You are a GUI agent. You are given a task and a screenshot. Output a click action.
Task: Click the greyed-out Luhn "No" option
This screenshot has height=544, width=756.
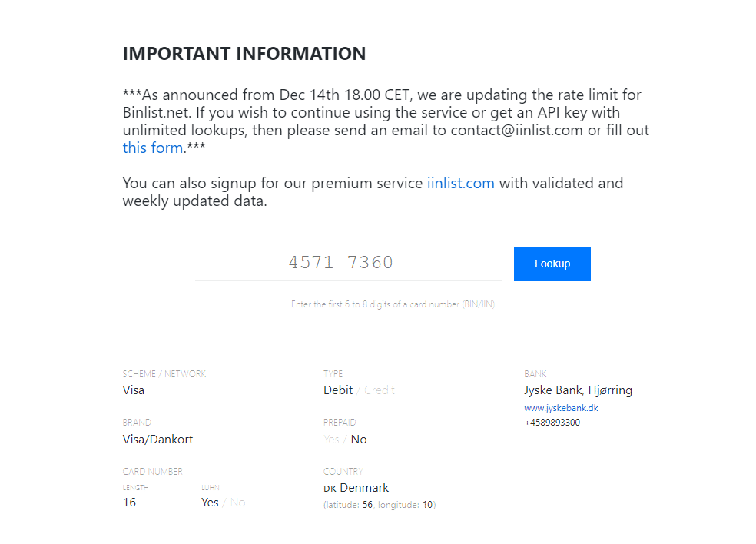click(x=237, y=503)
